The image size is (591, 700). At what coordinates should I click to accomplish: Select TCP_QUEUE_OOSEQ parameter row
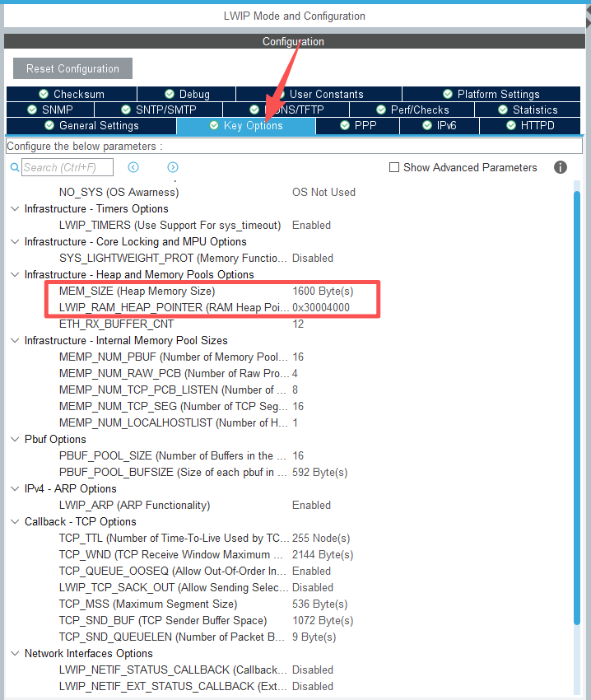point(195,571)
